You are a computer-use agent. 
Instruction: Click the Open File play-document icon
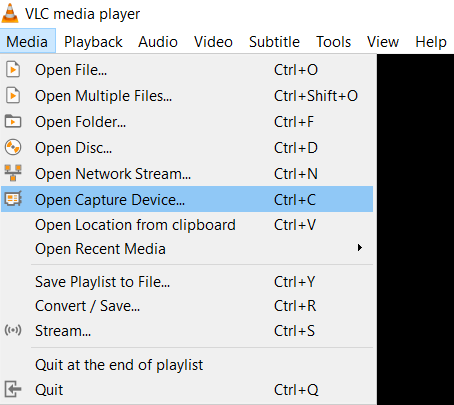pyautogui.click(x=13, y=70)
